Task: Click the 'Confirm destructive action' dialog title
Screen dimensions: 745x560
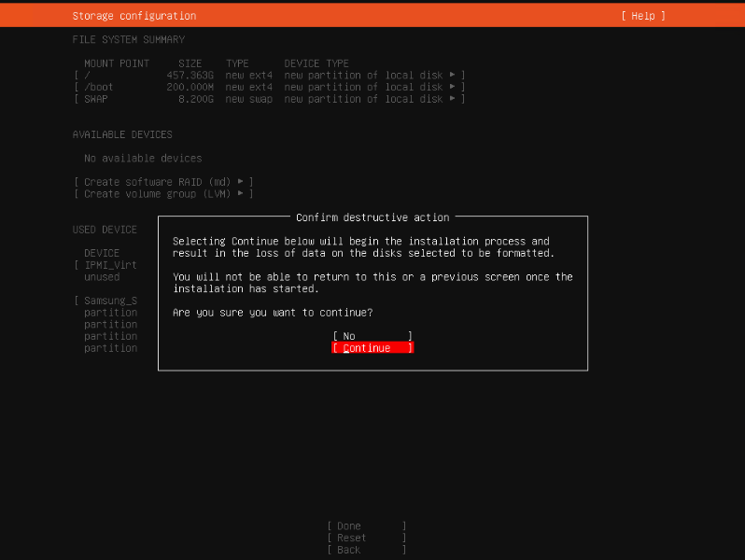Action: pyautogui.click(x=372, y=218)
